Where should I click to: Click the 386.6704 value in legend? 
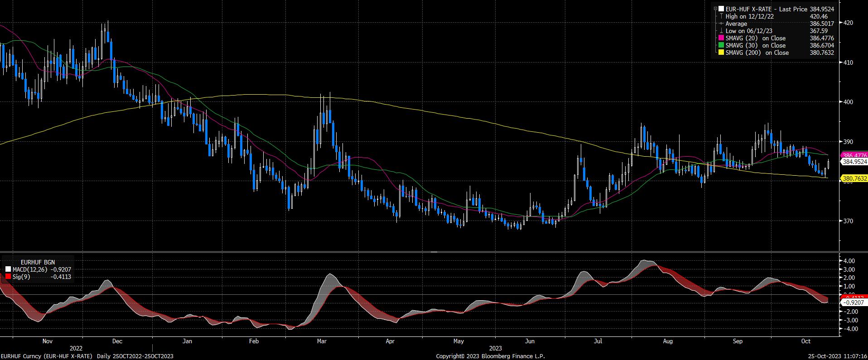tap(822, 46)
